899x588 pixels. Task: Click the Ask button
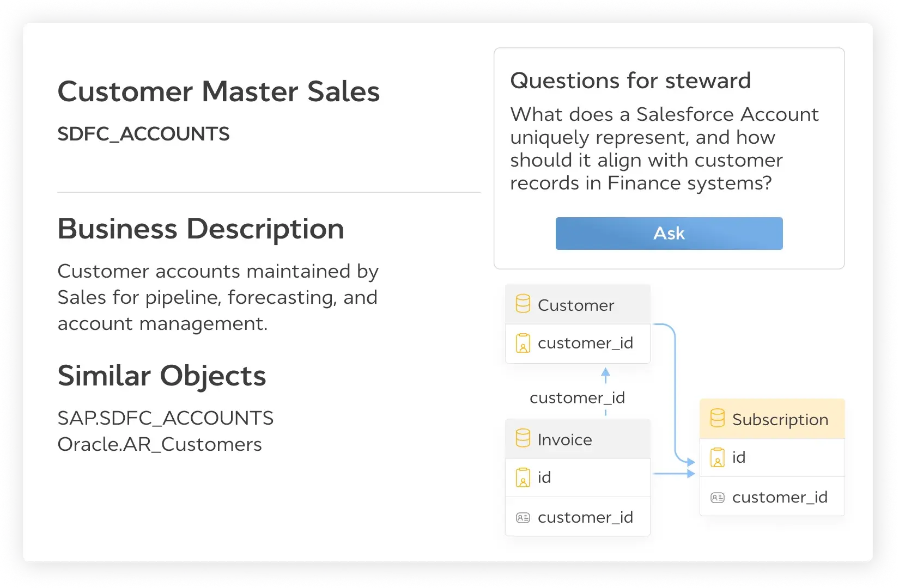669,234
